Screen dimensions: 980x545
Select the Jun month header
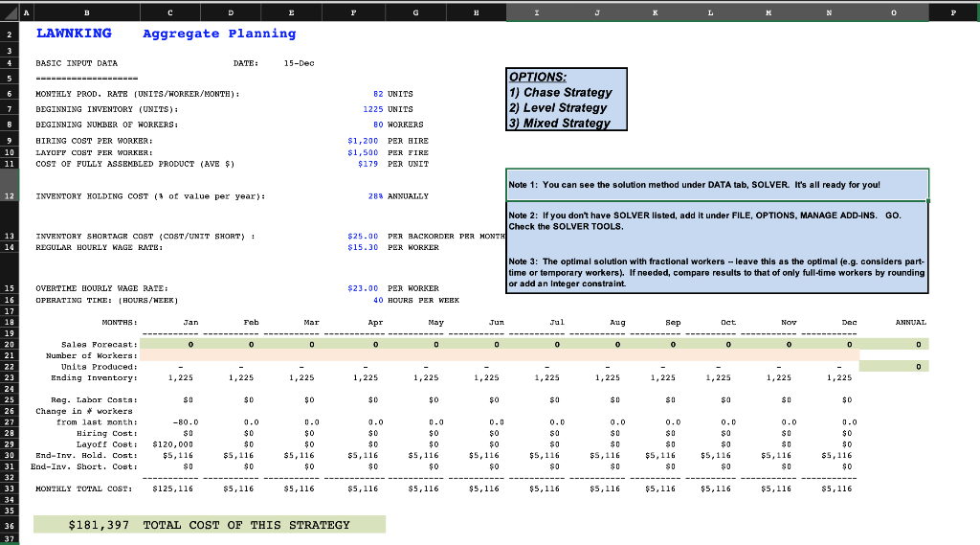(497, 323)
